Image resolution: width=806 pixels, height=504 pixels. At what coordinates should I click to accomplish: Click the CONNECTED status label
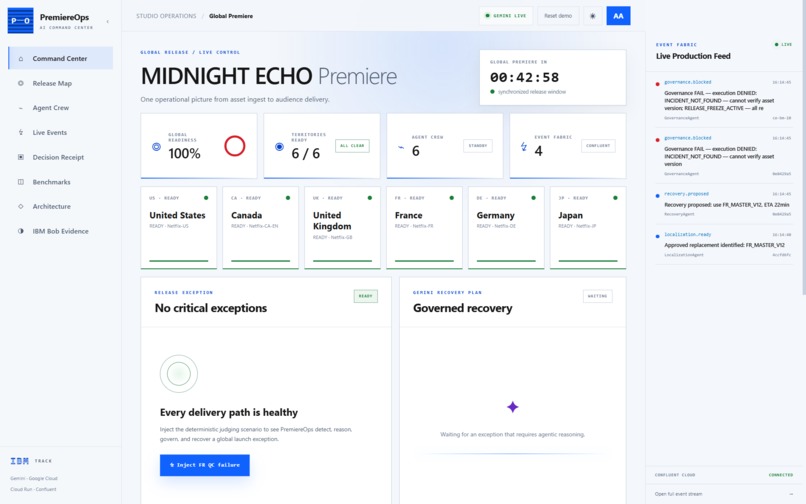coord(780,475)
